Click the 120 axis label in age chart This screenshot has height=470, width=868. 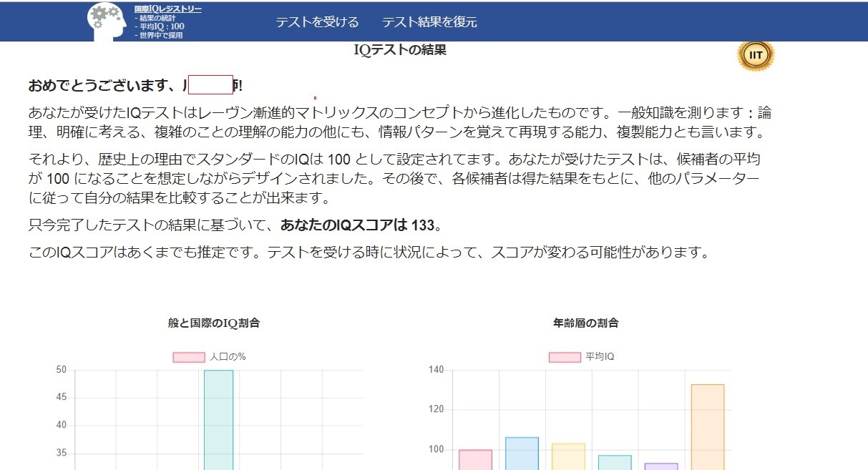click(x=437, y=409)
